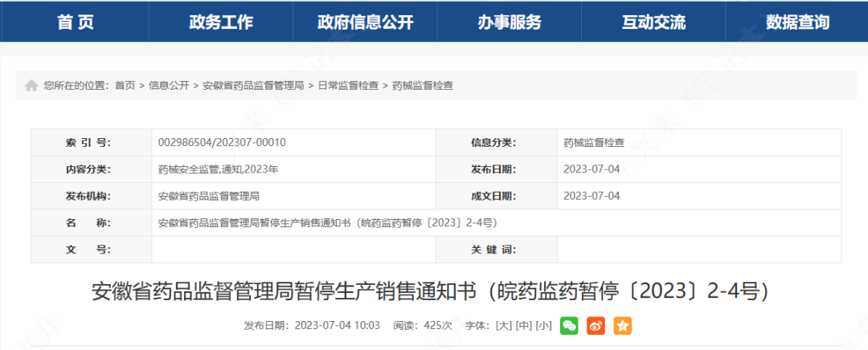Image resolution: width=868 pixels, height=350 pixels.
Task: Set font size to large [大]
Action: (504, 326)
